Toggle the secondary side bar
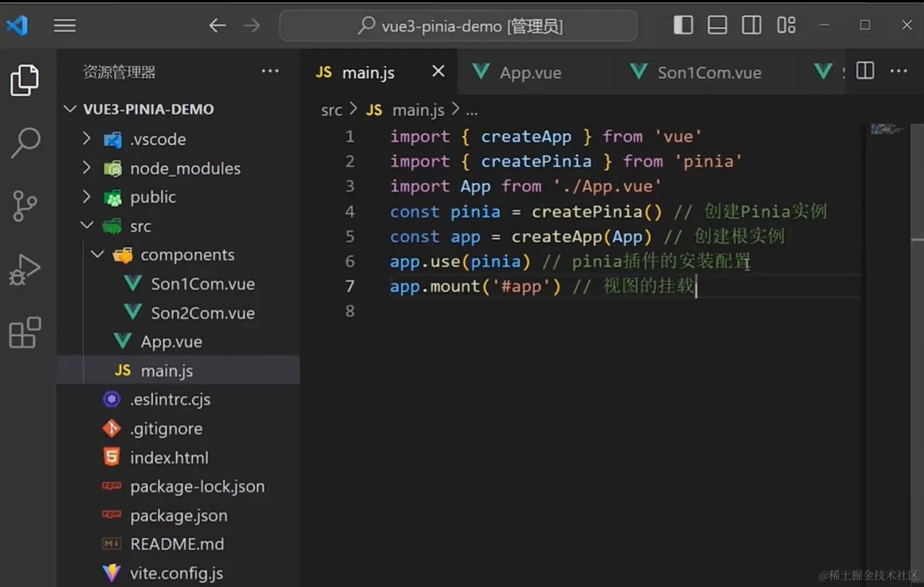Viewport: 924px width, 587px height. point(751,25)
